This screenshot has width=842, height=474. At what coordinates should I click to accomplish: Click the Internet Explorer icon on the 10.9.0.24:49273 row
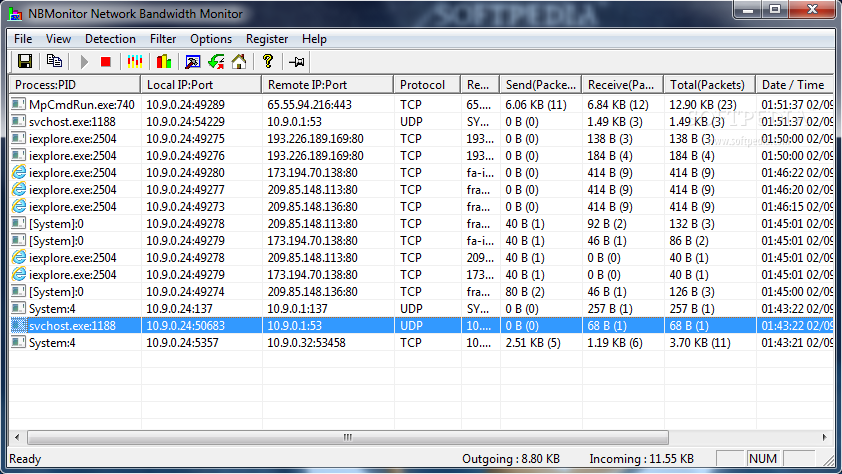[18, 207]
